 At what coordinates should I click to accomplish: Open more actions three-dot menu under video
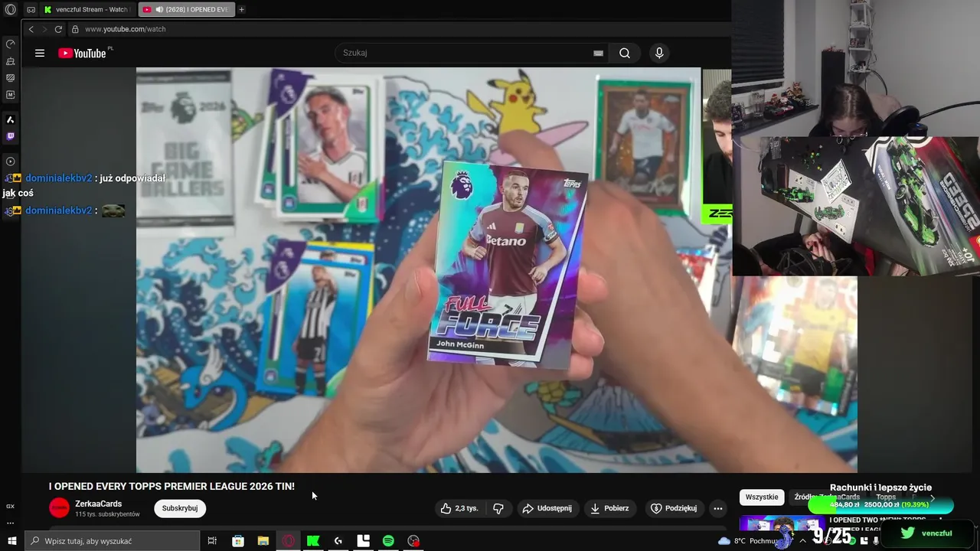[x=717, y=508]
